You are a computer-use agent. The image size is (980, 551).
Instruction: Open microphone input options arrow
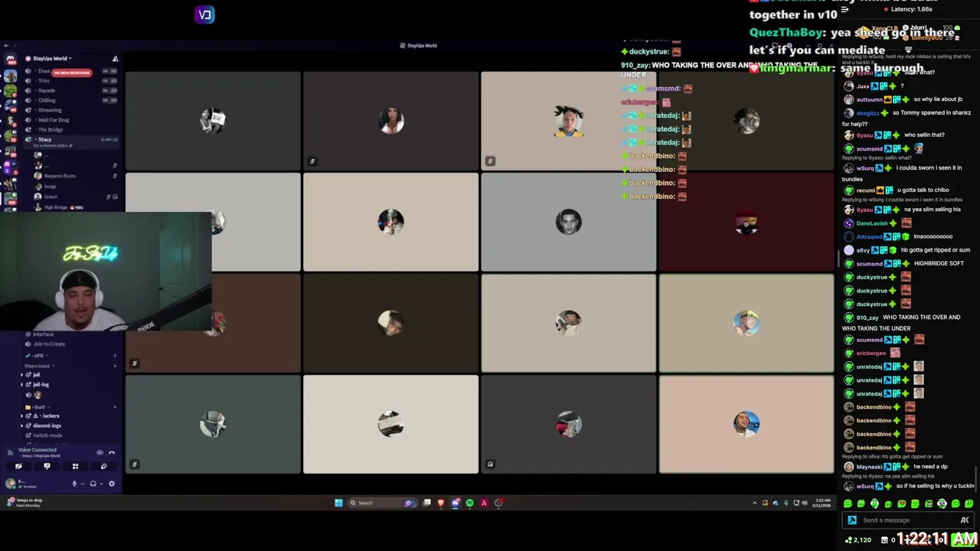point(82,484)
